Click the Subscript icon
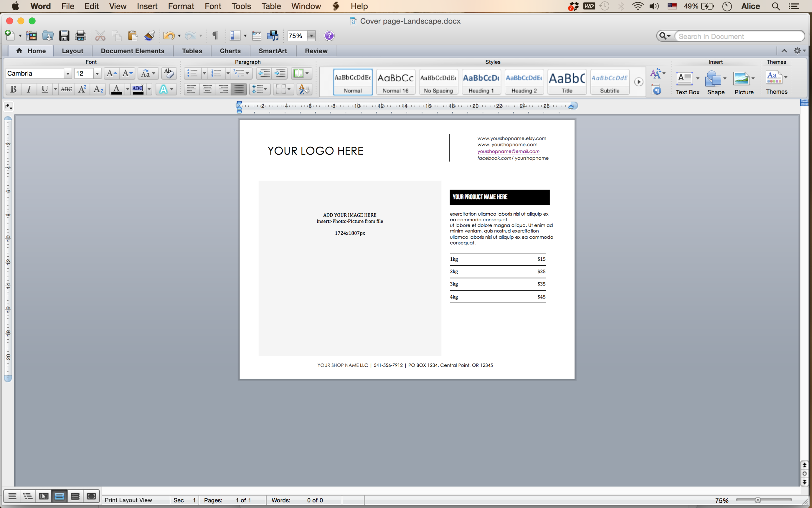812x508 pixels. tap(98, 89)
